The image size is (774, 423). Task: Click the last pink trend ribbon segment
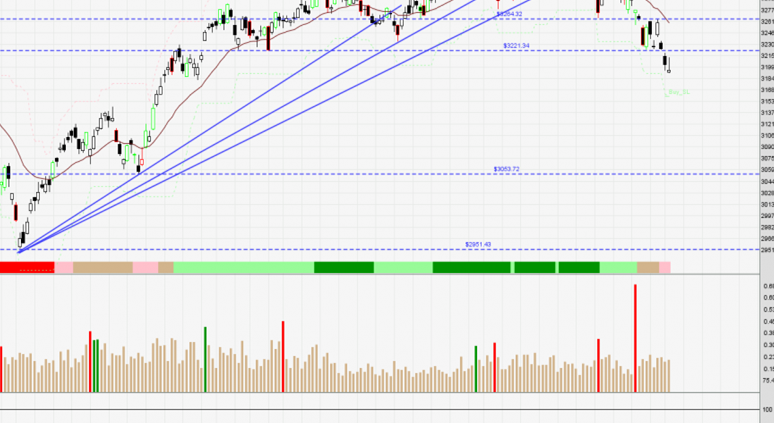[x=665, y=267]
